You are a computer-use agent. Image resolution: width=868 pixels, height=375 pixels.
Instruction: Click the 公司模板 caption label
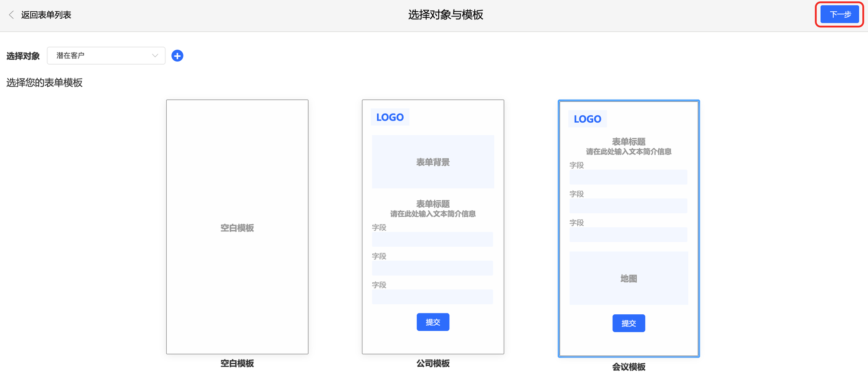pyautogui.click(x=433, y=363)
